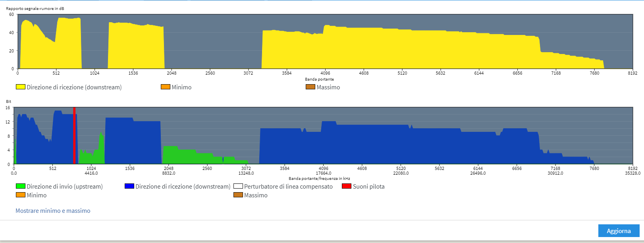Click the 35328.0 frequency label at the axis end

coord(632,173)
